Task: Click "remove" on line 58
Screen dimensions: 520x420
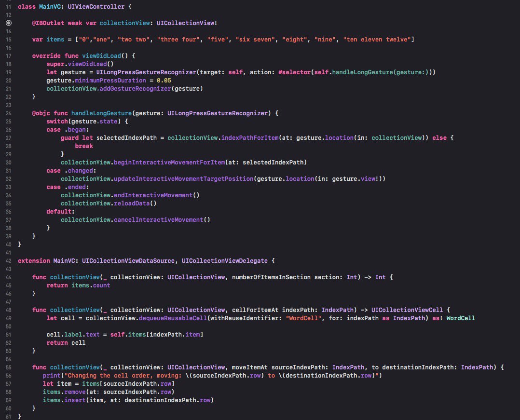Action: point(75,392)
